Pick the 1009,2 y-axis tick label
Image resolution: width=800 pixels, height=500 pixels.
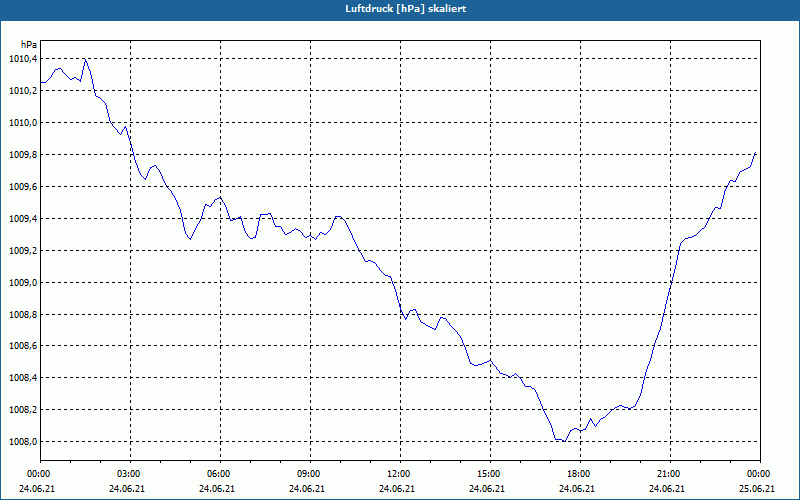tap(23, 251)
